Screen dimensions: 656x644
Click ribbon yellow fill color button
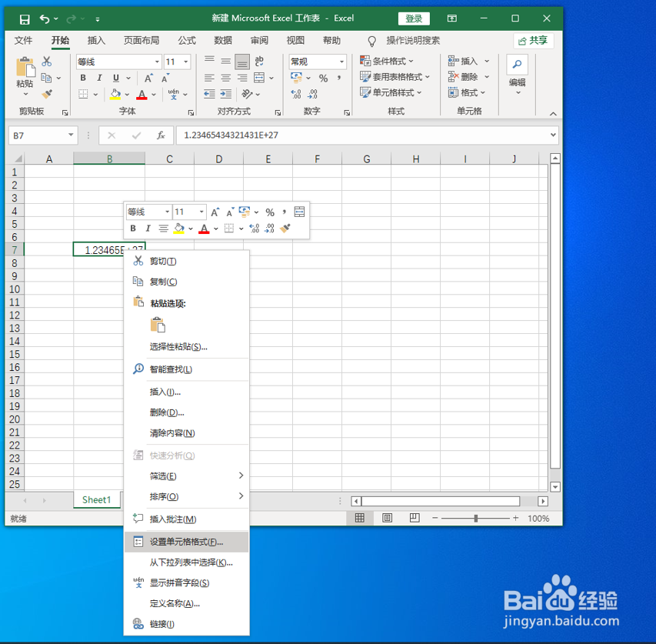115,94
